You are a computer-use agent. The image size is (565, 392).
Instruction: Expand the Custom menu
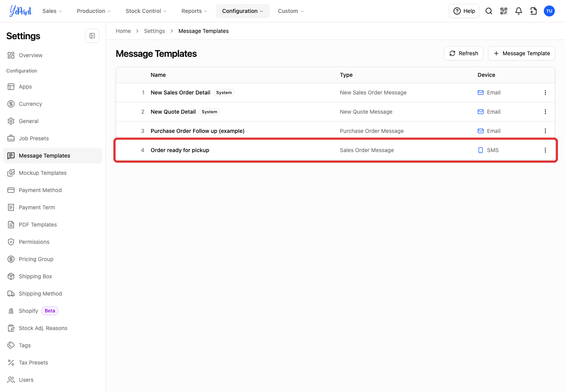coord(291,11)
